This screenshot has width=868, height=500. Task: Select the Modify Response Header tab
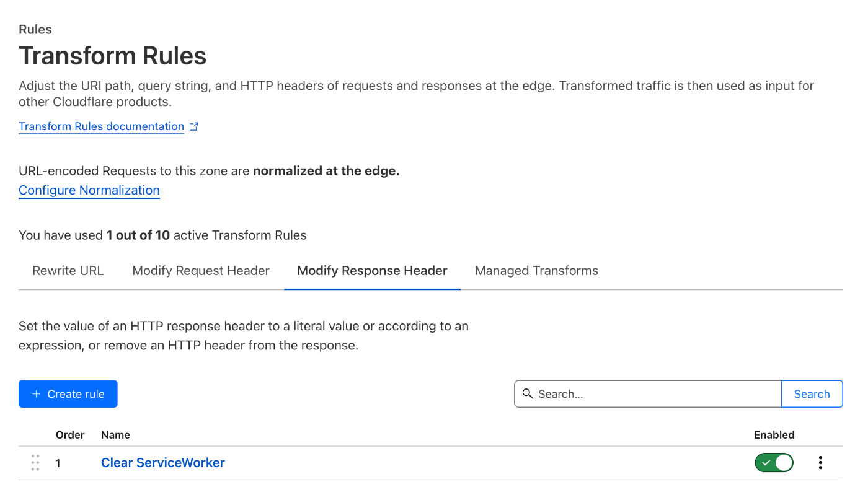click(372, 271)
